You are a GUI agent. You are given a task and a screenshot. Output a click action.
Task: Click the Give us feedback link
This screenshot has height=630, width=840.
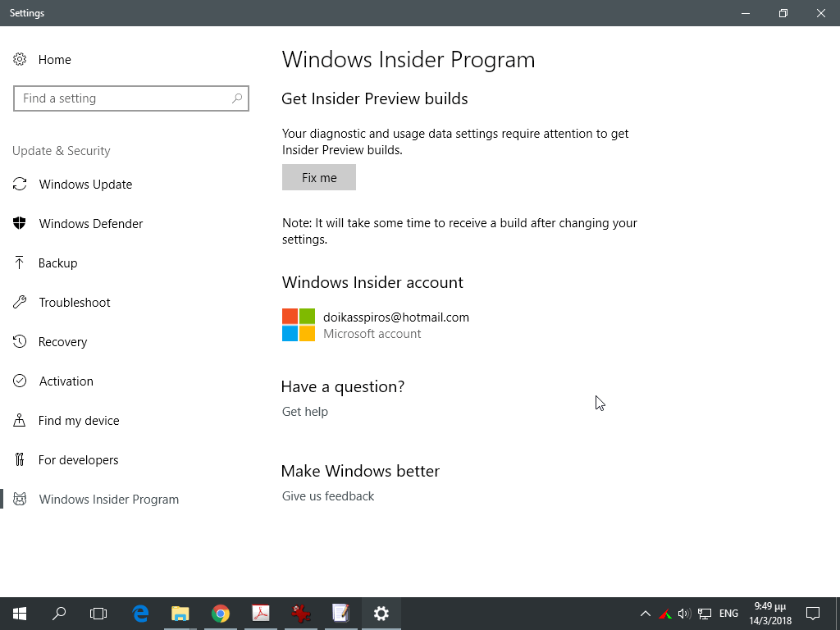click(328, 496)
